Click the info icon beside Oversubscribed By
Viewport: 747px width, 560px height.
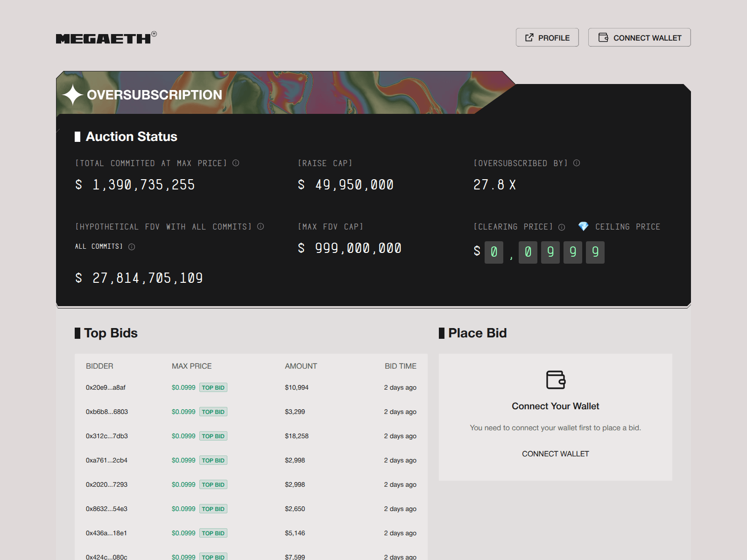[577, 163]
